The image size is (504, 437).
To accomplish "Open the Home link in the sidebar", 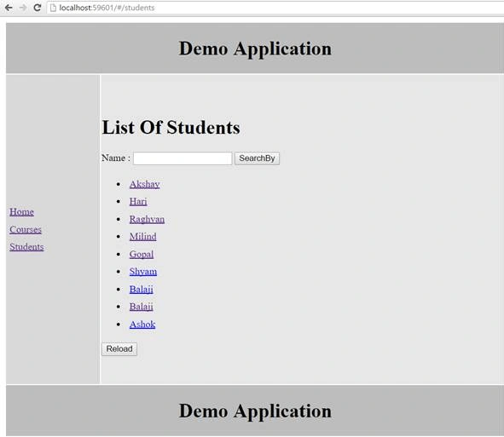I will coord(21,212).
